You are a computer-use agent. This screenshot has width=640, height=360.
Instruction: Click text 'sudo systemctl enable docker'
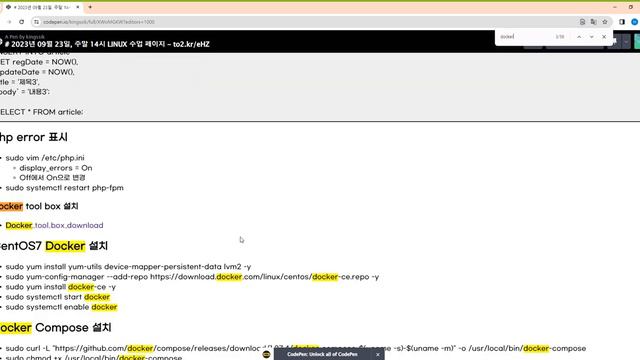click(61, 307)
